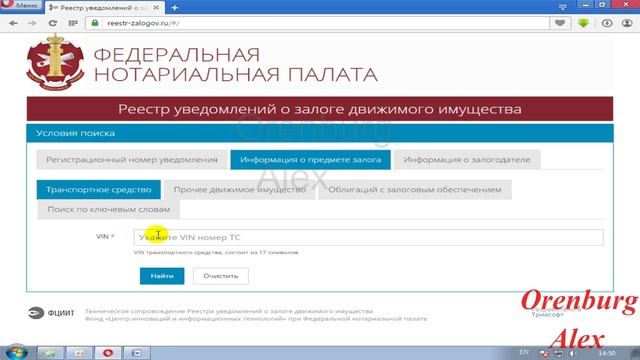
Task: Click the EN language indicator in tray
Action: (x=524, y=352)
